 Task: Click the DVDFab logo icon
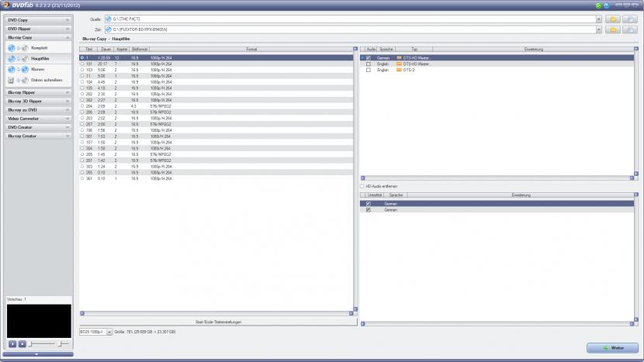pyautogui.click(x=5, y=5)
